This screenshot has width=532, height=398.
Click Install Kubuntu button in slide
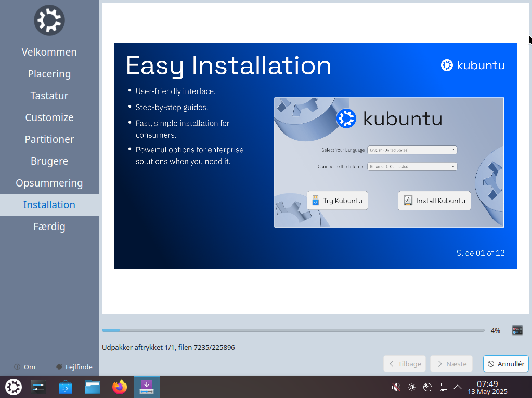(x=434, y=201)
